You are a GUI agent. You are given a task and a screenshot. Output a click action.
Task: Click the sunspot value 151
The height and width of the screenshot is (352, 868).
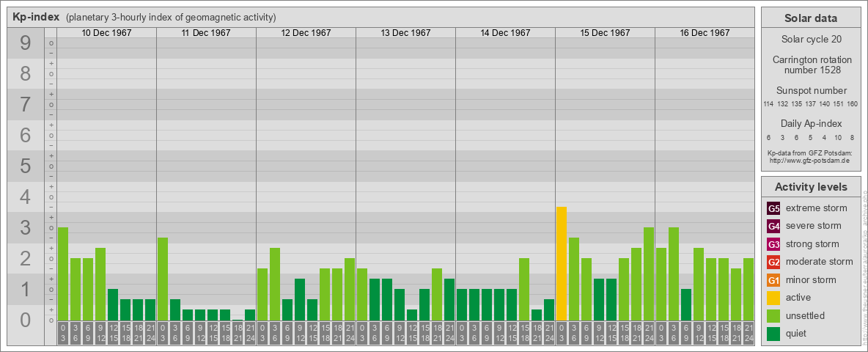(838, 104)
